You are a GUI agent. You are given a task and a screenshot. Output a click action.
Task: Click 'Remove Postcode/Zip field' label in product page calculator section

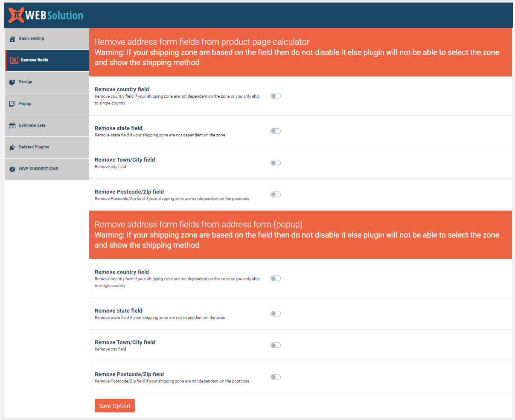129,191
